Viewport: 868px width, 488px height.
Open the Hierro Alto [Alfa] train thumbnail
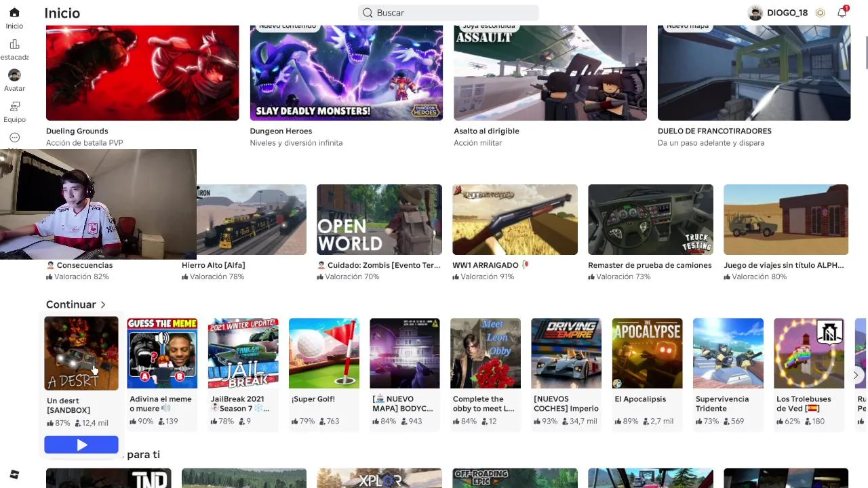point(252,220)
